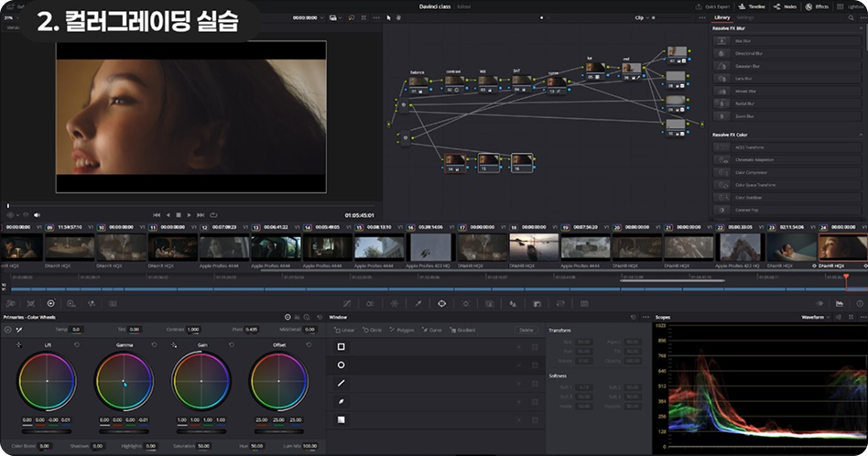The width and height of the screenshot is (868, 456).
Task: Open the Library tab
Action: [x=722, y=17]
